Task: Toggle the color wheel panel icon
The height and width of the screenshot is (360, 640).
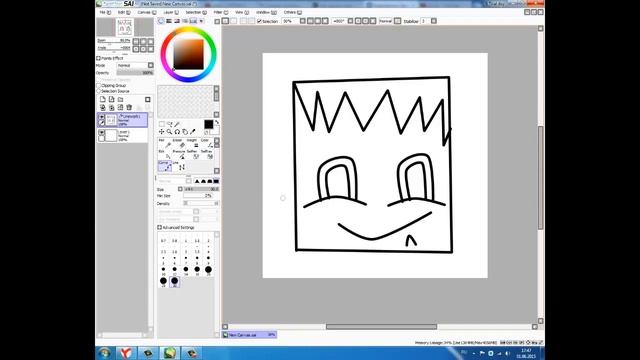Action: (161, 21)
